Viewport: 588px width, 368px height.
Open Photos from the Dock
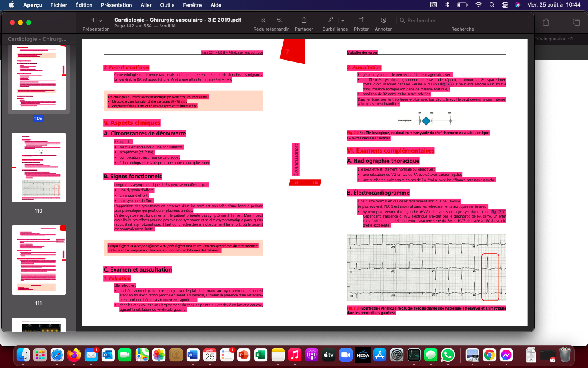pos(159,355)
